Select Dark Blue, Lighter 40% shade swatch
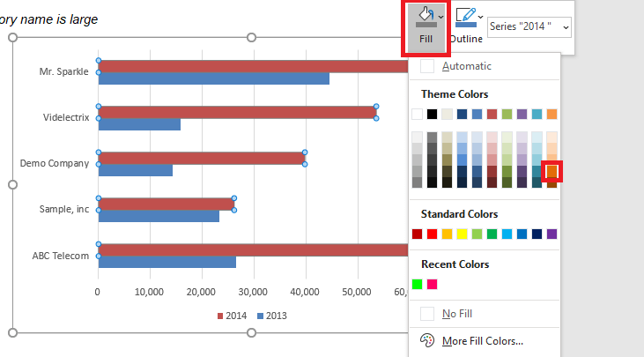The height and width of the screenshot is (357, 644). (462, 160)
